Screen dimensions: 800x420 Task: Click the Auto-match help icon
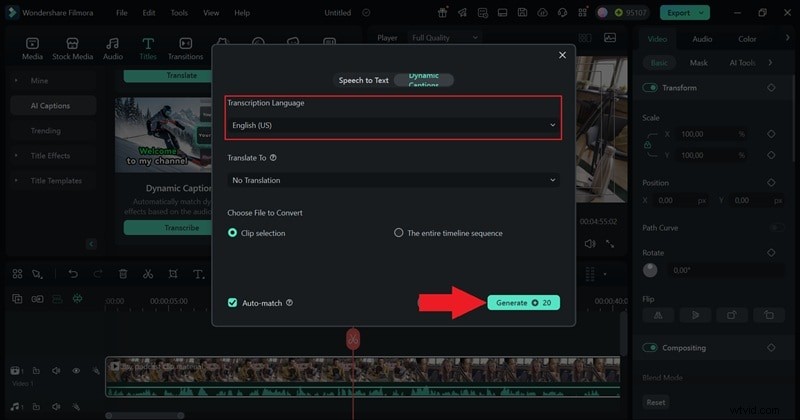click(289, 303)
